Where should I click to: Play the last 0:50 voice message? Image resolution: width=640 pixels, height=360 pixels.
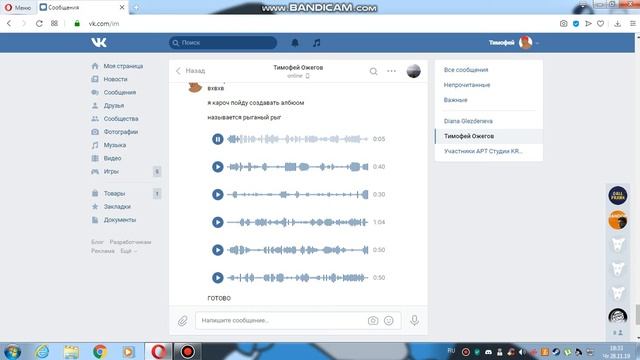point(218,278)
